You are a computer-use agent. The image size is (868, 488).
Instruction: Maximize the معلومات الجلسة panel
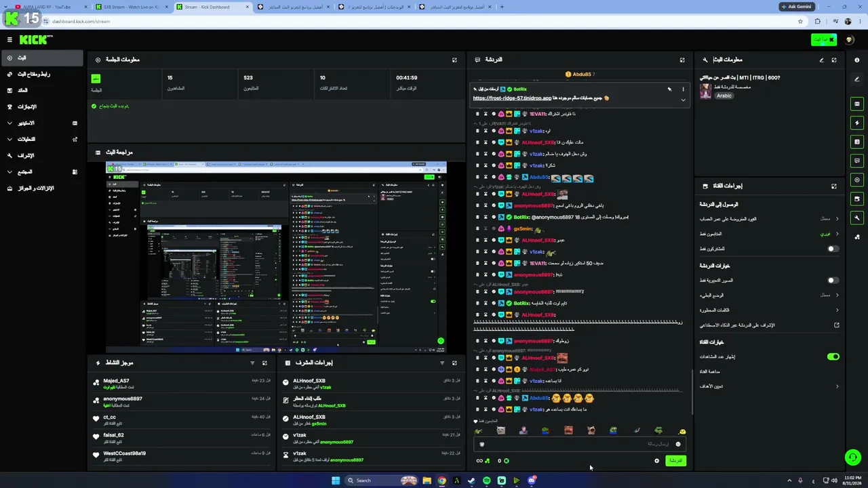point(454,60)
